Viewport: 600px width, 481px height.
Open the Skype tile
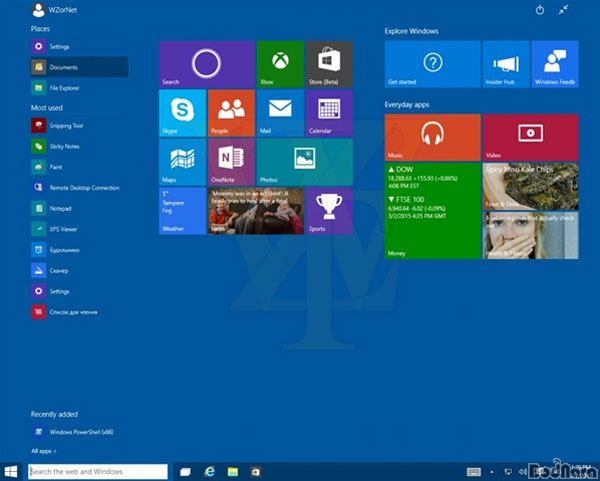click(183, 113)
